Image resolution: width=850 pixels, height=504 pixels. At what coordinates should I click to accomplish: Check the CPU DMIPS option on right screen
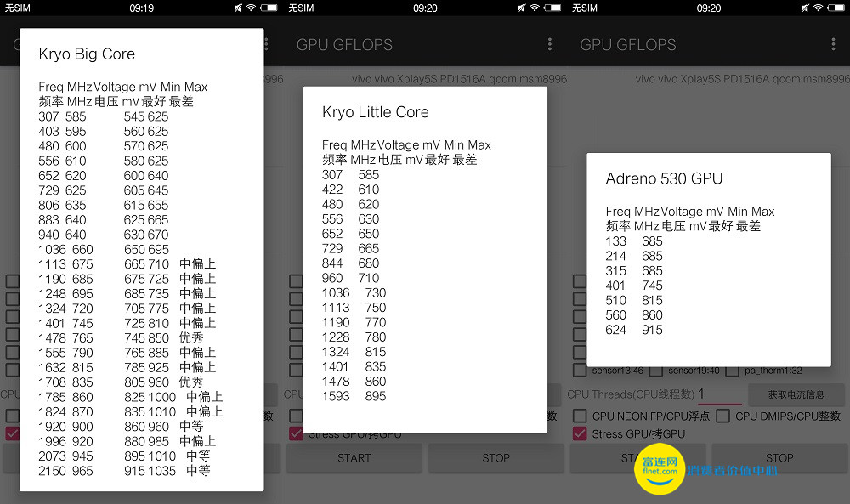[x=722, y=416]
